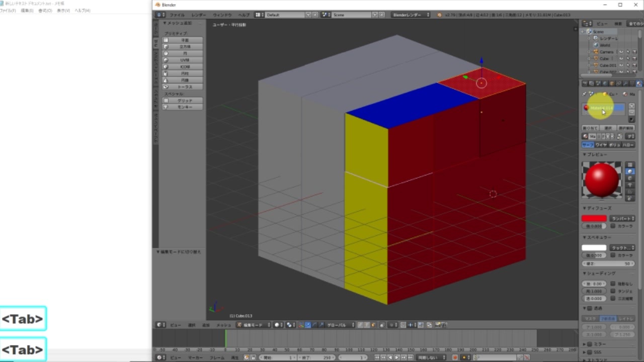Enable the SSS panel checkbox
Viewport: 644px width, 362px height.
590,352
